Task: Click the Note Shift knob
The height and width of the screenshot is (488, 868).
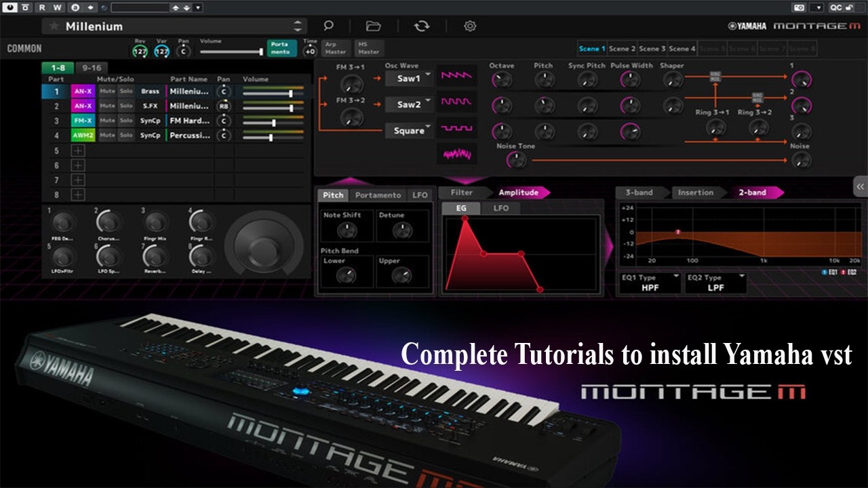Action: pos(347,231)
